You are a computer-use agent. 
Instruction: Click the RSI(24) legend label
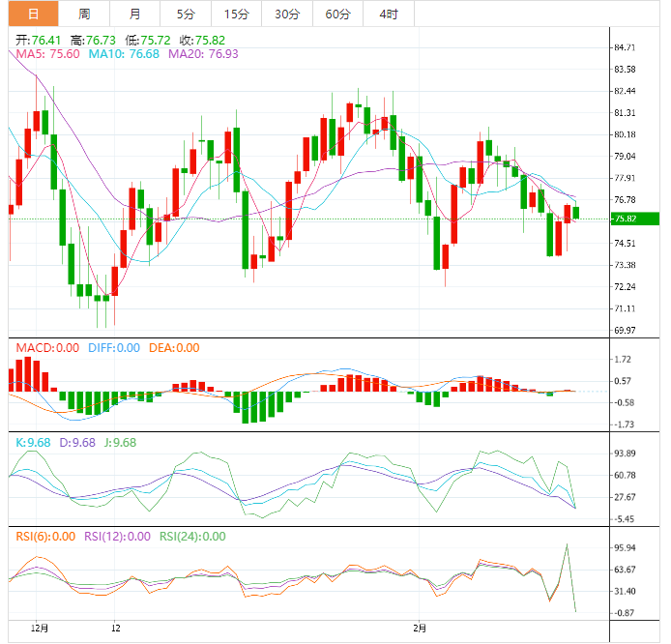click(192, 536)
